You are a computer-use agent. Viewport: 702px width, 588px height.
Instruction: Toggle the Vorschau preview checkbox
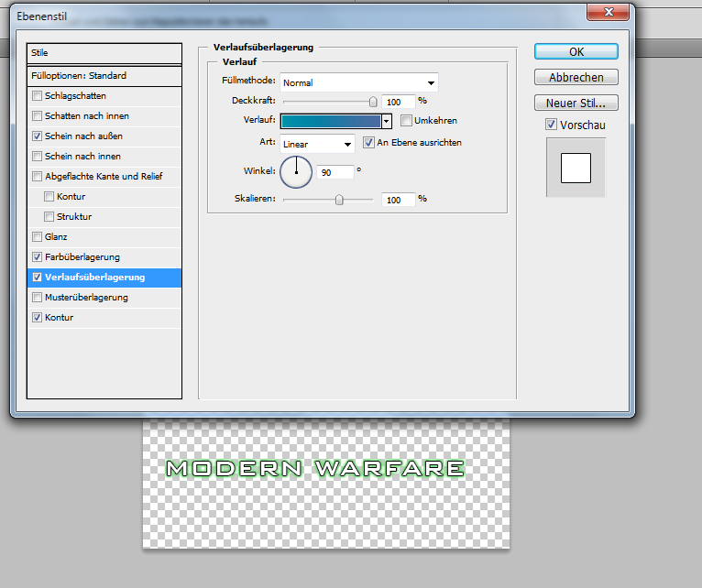click(551, 125)
